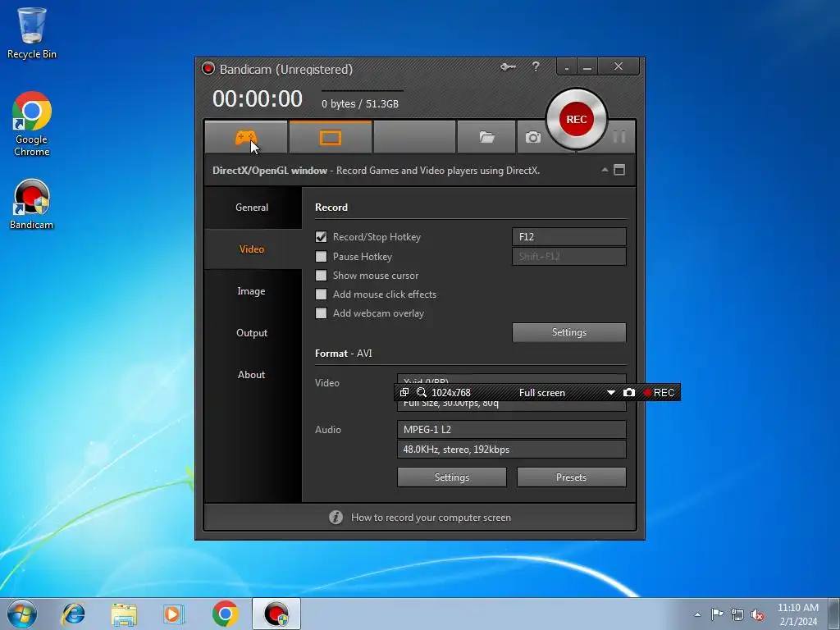Click the network tray icon
840x630 pixels.
[x=737, y=614]
